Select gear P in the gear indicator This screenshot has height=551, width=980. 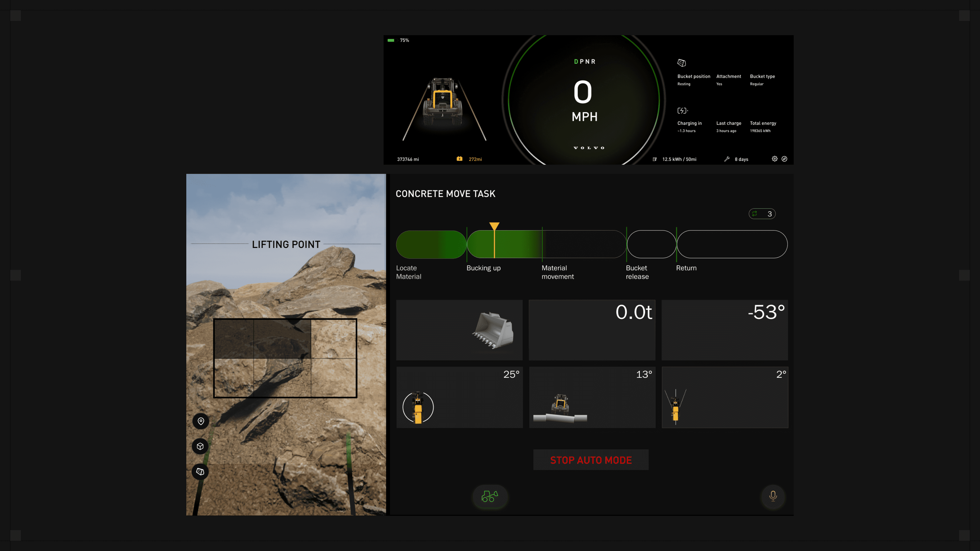pyautogui.click(x=582, y=61)
